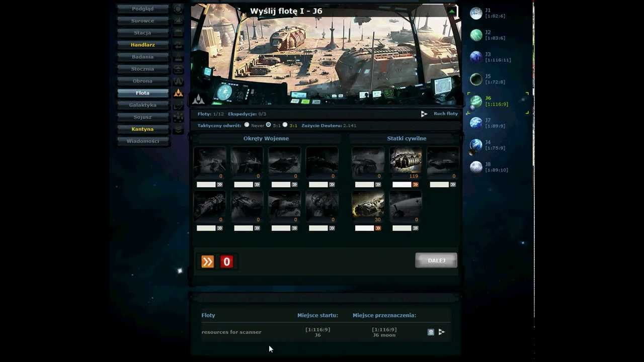Open the Badania research page
This screenshot has height=362, width=644.
click(143, 57)
